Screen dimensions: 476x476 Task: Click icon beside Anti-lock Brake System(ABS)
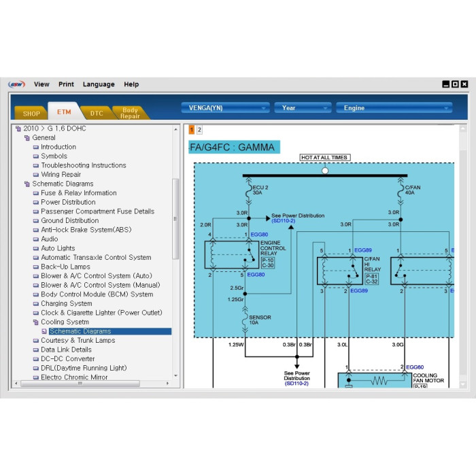[36, 230]
